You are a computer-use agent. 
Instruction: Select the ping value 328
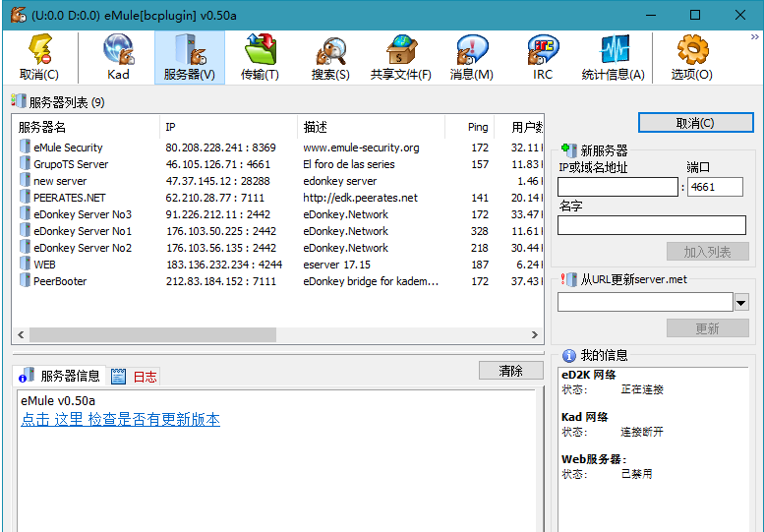point(480,231)
